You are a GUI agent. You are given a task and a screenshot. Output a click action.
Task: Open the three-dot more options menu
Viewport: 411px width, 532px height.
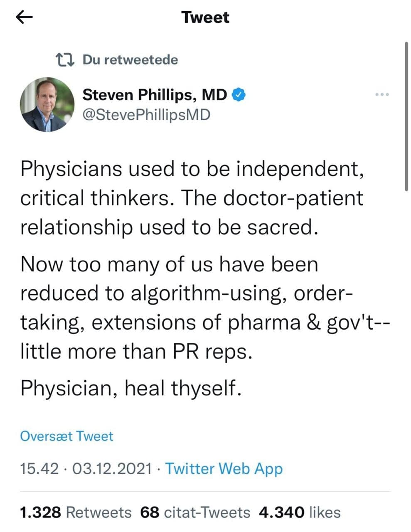click(382, 95)
